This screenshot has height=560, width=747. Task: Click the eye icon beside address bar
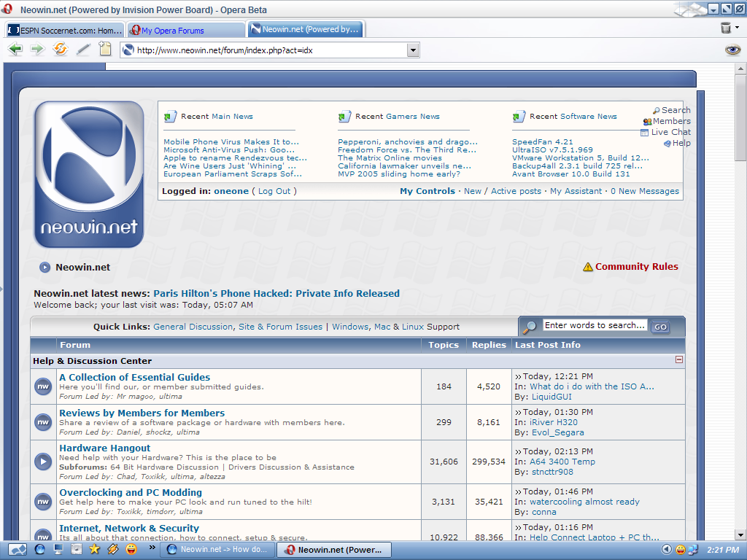click(732, 50)
